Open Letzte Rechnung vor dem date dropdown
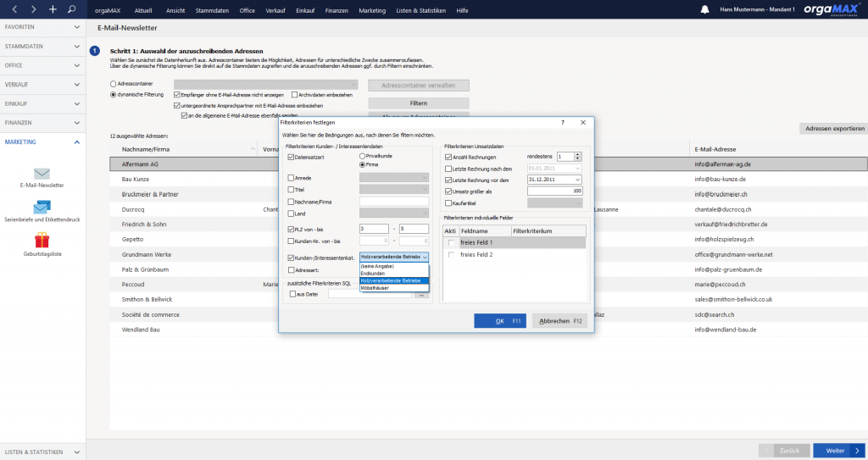Viewport: 868px width, 460px height. click(577, 180)
